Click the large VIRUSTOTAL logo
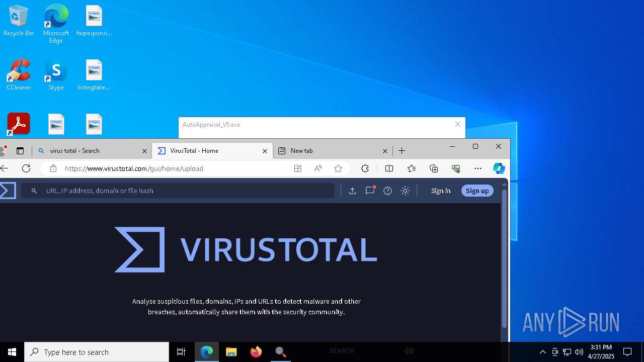This screenshot has height=362, width=644. tap(246, 249)
